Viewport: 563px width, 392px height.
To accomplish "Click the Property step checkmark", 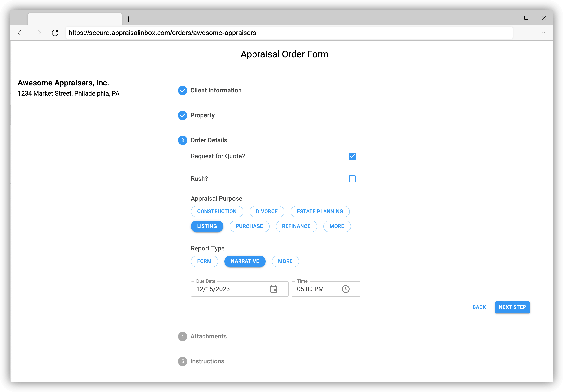I will (182, 115).
